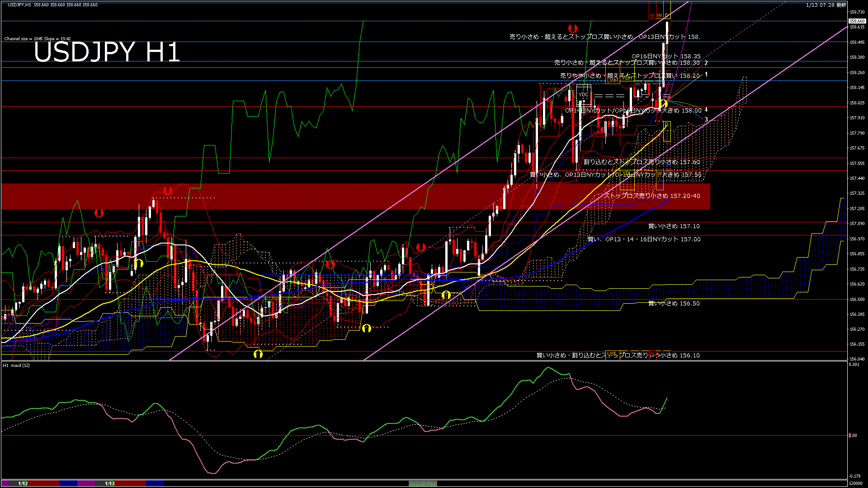The width and height of the screenshot is (868, 488).
Task: Select the W weekly pivot marker
Action: (x=659, y=16)
